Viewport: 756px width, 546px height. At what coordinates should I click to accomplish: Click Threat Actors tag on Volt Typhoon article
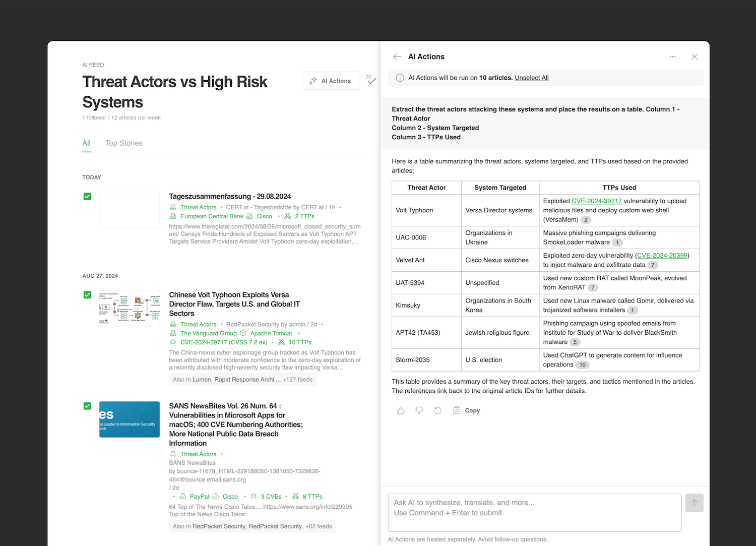point(198,324)
